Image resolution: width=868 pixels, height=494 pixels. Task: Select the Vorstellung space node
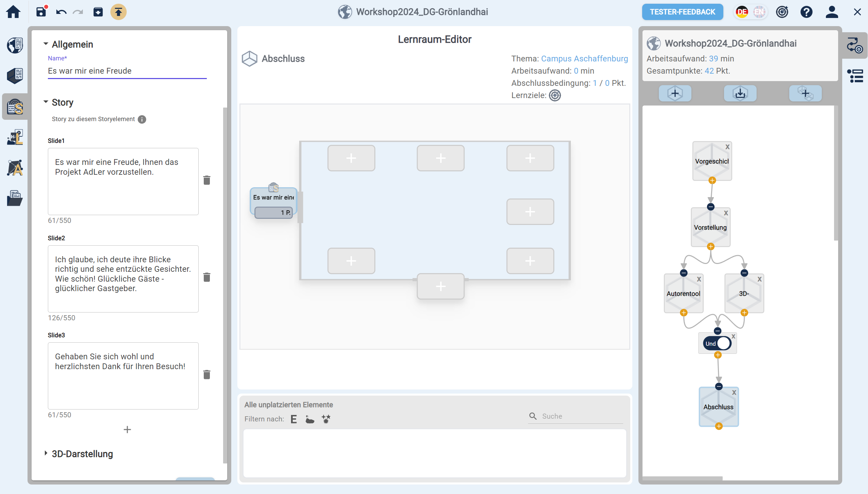[x=710, y=227]
